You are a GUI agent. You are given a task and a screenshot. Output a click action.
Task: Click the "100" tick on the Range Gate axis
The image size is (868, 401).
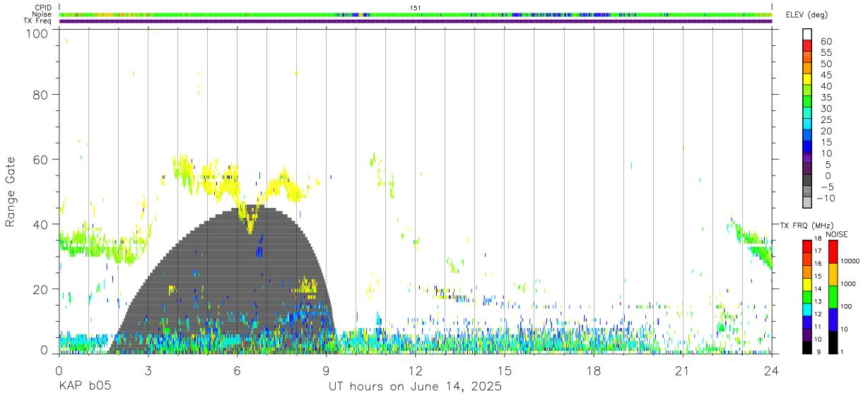tap(37, 33)
